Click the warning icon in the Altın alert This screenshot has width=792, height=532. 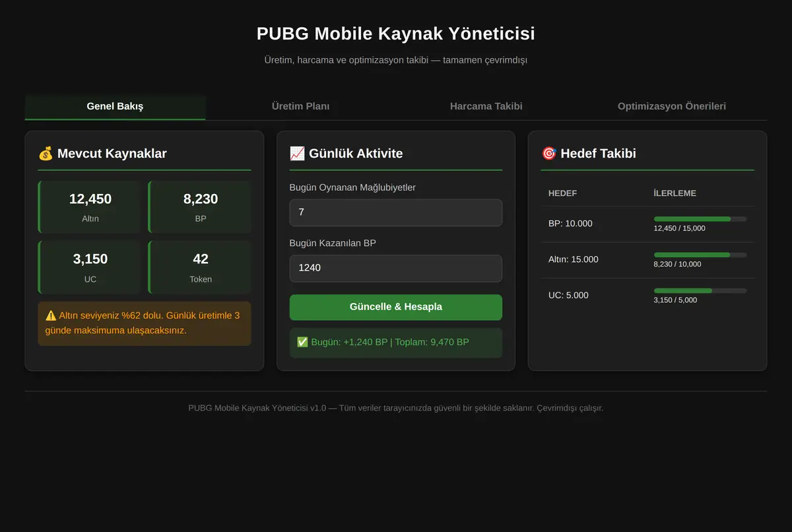[x=51, y=316]
